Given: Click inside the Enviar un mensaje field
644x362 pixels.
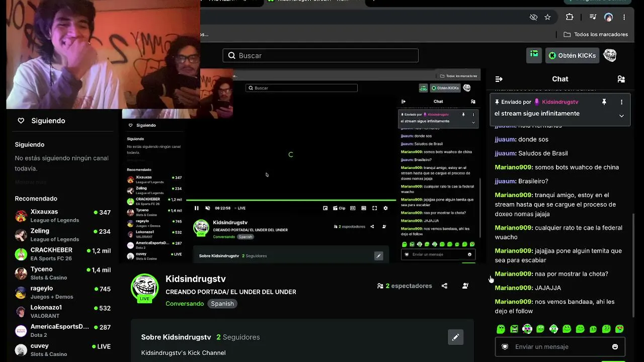Looking at the screenshot, I should click(560, 346).
